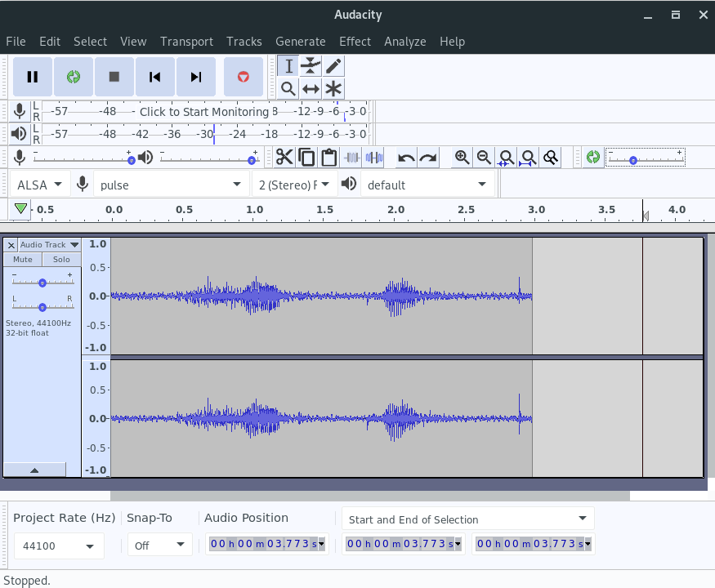Open the Effect menu
Image resolution: width=715 pixels, height=588 pixels.
click(x=355, y=42)
